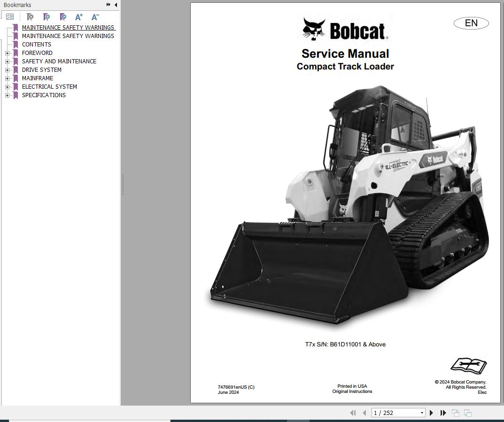Click the Bobcat logo on cover page
This screenshot has height=422, width=504.
pos(345,29)
